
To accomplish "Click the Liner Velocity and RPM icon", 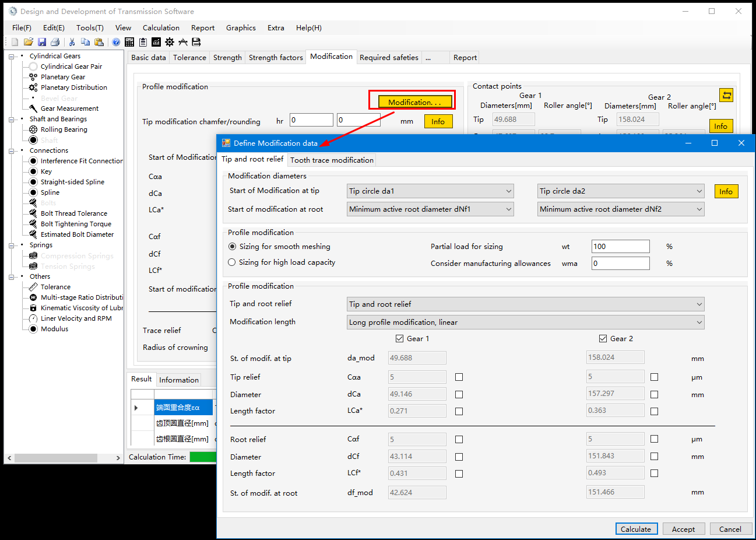I will click(x=33, y=318).
